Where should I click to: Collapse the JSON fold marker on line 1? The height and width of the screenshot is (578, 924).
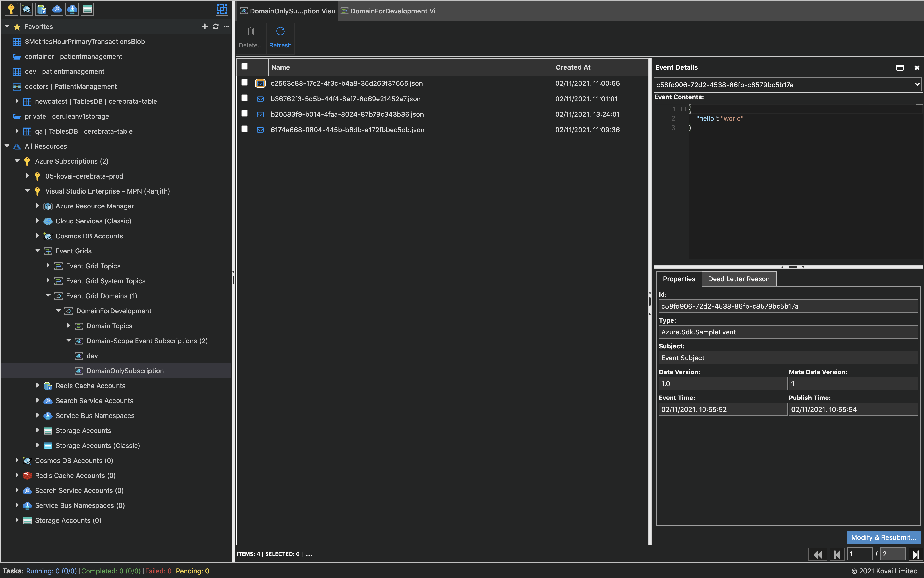coord(683,109)
